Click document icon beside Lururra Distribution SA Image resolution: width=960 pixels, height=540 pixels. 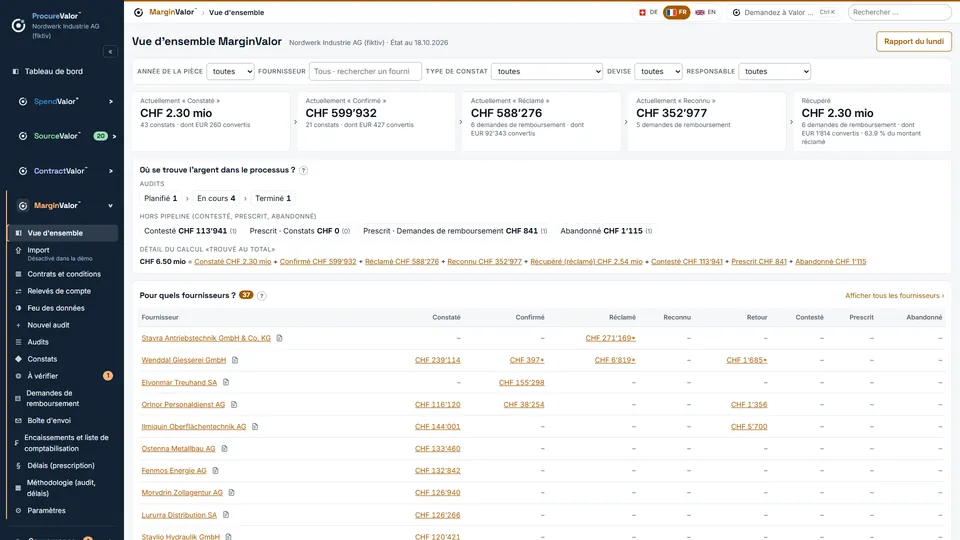coord(225,515)
